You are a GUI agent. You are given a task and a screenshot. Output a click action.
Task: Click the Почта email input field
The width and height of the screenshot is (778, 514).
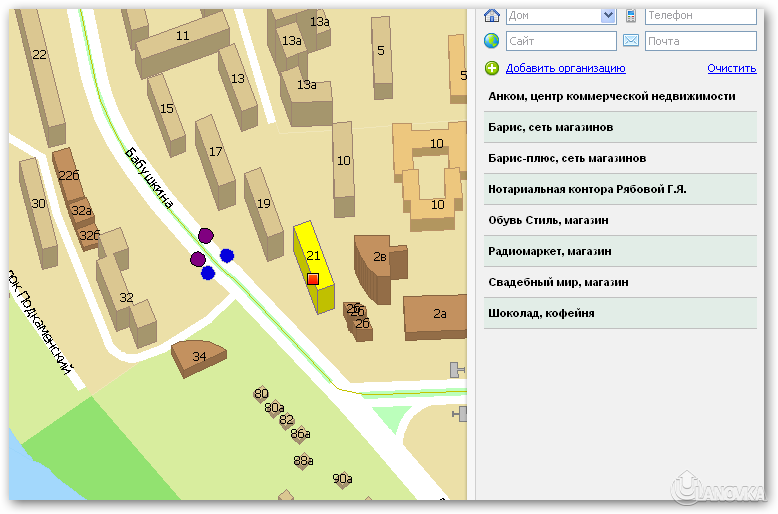700,41
